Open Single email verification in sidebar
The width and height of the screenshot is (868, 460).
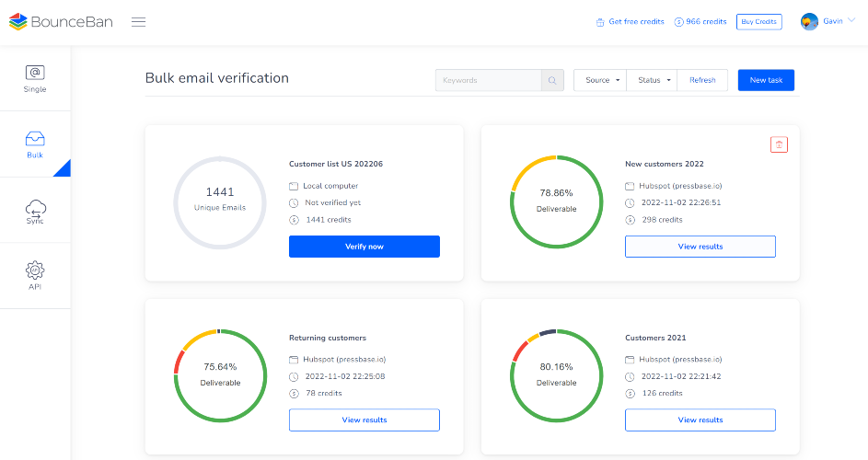[x=35, y=79]
